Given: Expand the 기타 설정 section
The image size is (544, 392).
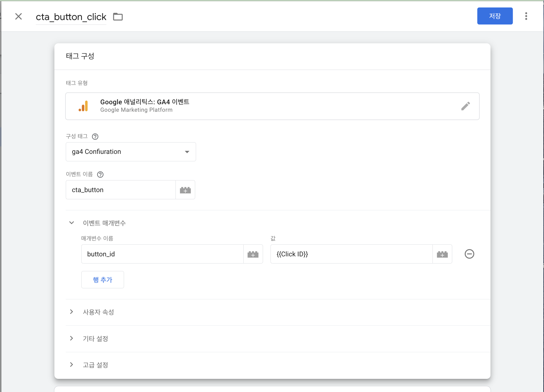Looking at the screenshot, I should 71,339.
